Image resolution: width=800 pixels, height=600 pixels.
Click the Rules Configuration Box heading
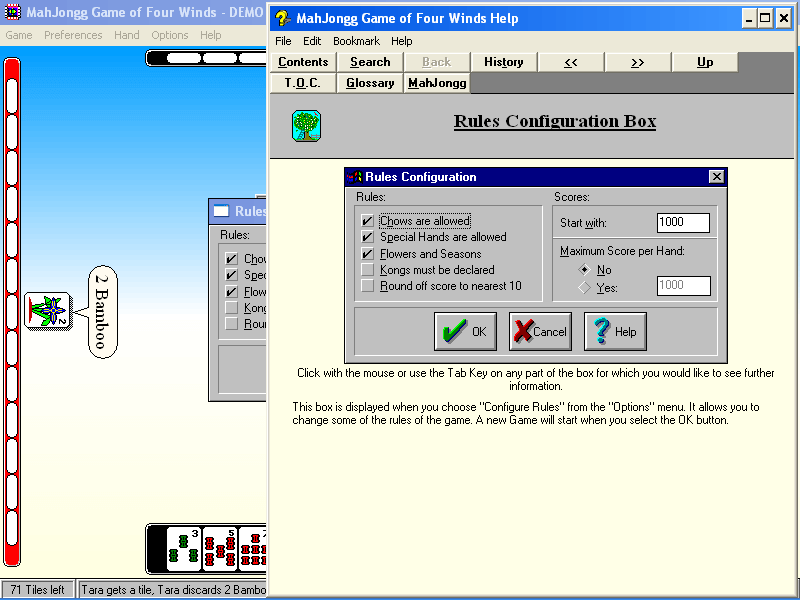pyautogui.click(x=555, y=121)
